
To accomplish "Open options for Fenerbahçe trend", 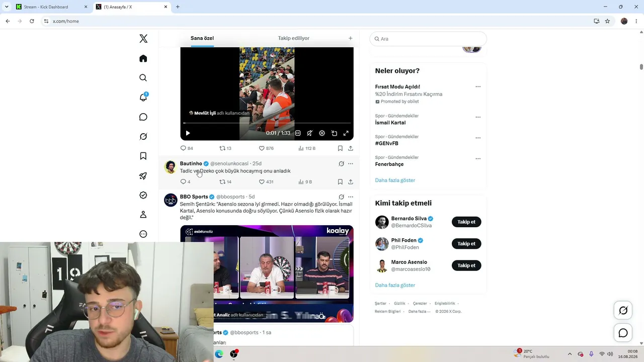I will coord(478,159).
